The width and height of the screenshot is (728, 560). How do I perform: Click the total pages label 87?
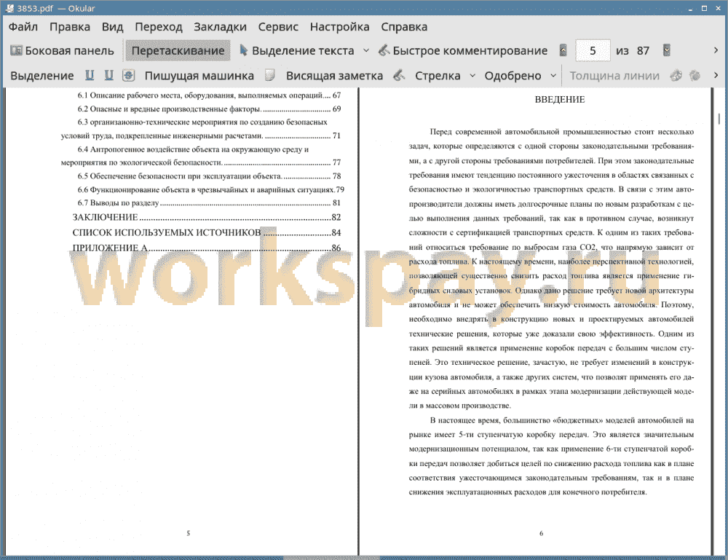click(643, 51)
